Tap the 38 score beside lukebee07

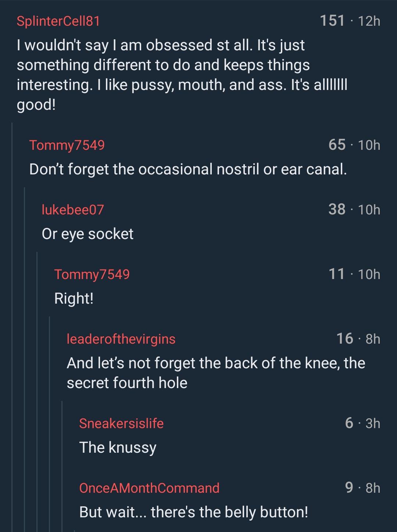click(x=337, y=209)
